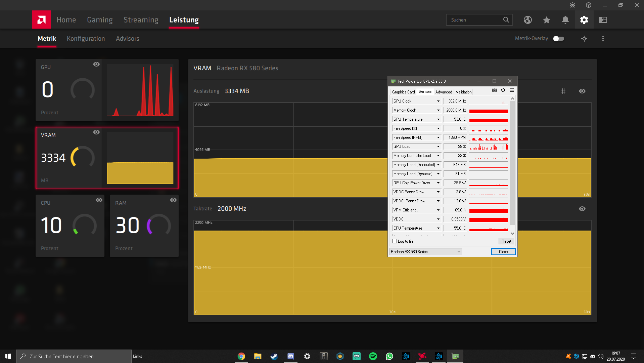Open GPU-Z hamburger menu
This screenshot has width=644, height=363.
tap(512, 90)
